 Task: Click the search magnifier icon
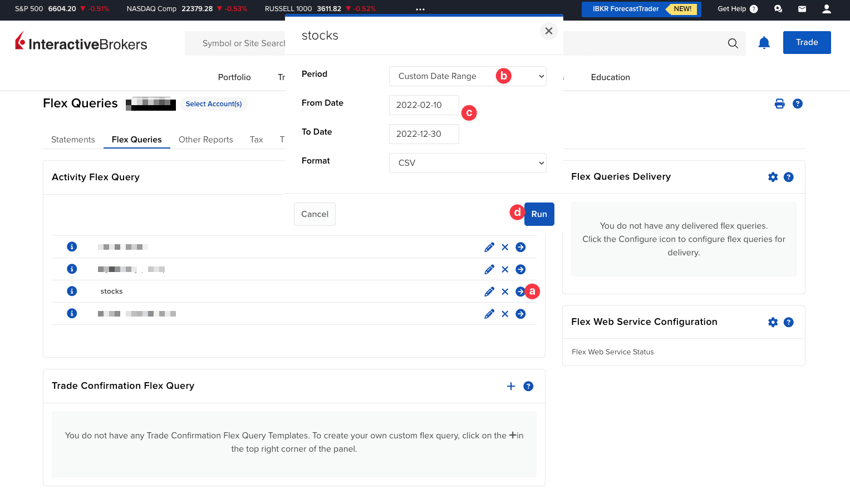point(733,43)
